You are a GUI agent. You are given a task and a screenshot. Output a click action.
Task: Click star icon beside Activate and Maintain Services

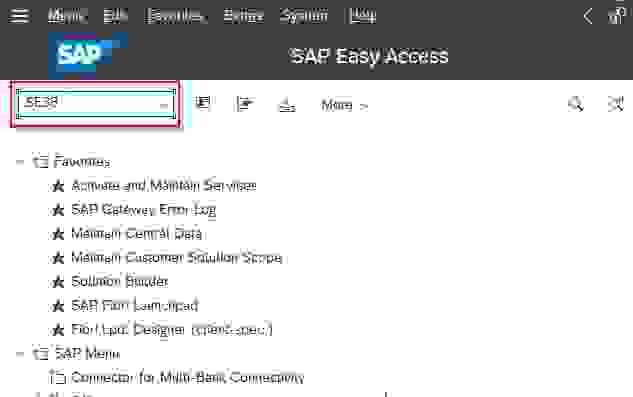(58, 186)
